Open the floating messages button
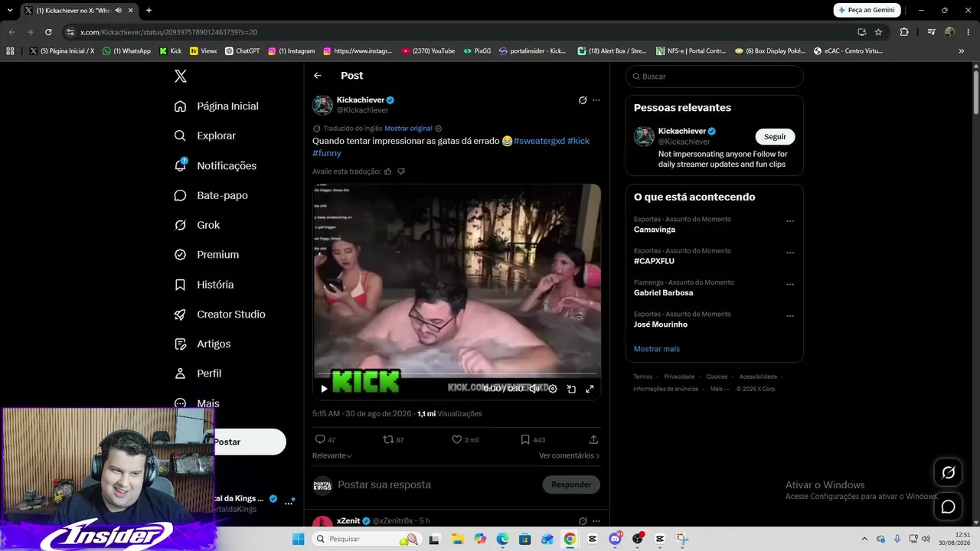980x551 pixels. coord(948,507)
